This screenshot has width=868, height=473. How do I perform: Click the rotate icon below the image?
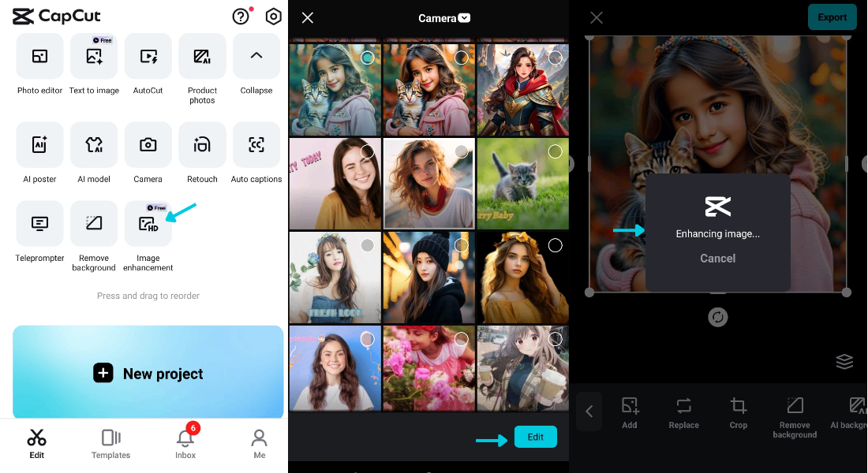coord(717,317)
